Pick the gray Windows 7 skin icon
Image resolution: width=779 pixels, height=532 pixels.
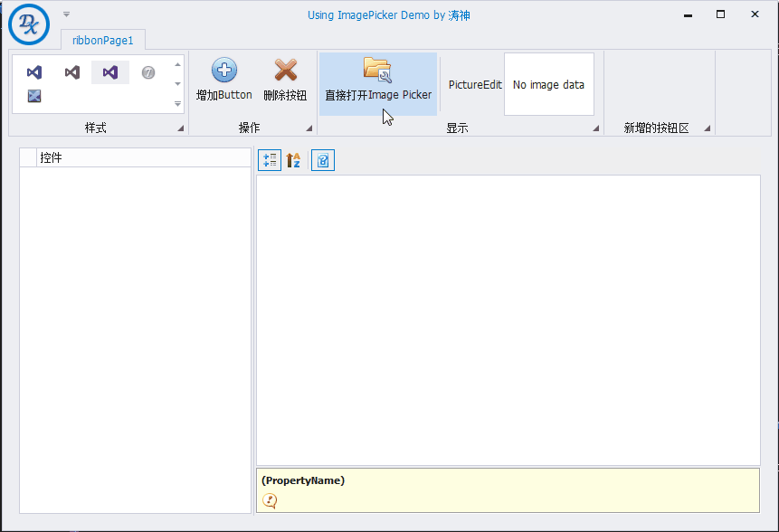(148, 72)
